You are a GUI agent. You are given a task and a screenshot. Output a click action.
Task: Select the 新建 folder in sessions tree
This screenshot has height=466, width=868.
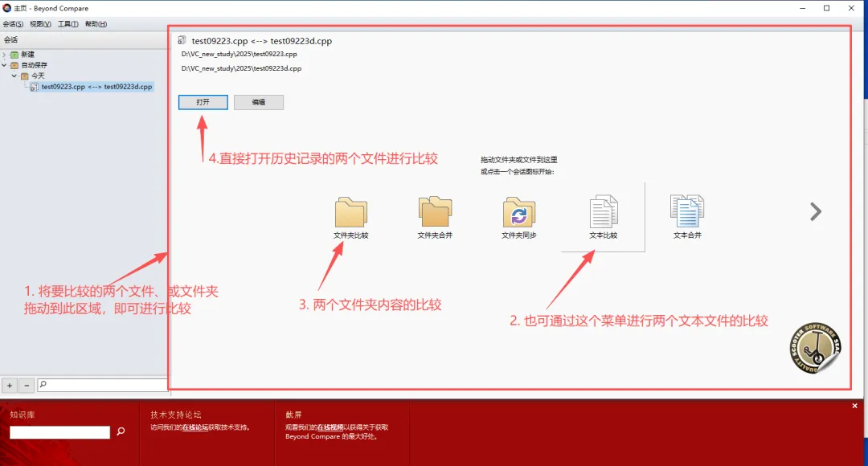point(23,55)
